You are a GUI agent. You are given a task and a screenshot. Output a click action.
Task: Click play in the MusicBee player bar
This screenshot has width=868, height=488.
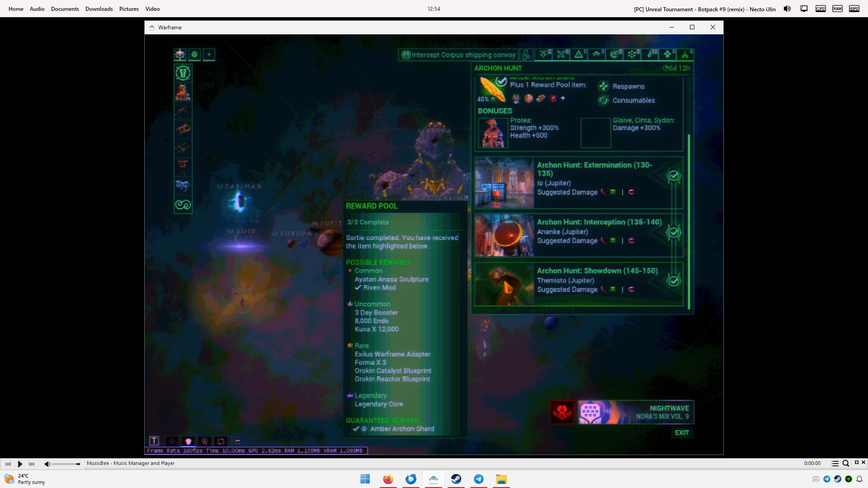pos(20,464)
